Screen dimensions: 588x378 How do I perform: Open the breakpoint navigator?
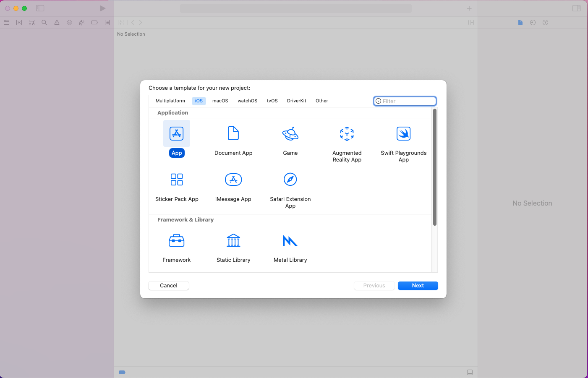95,23
